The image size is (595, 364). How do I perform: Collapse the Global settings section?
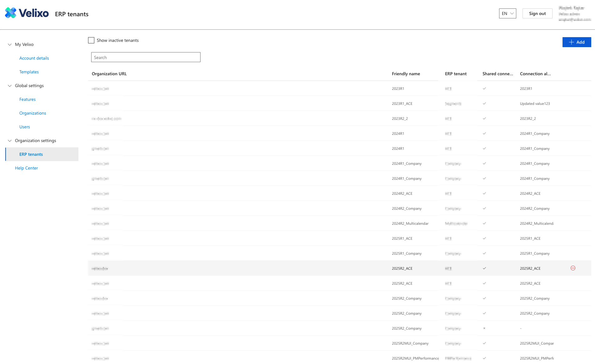9,86
